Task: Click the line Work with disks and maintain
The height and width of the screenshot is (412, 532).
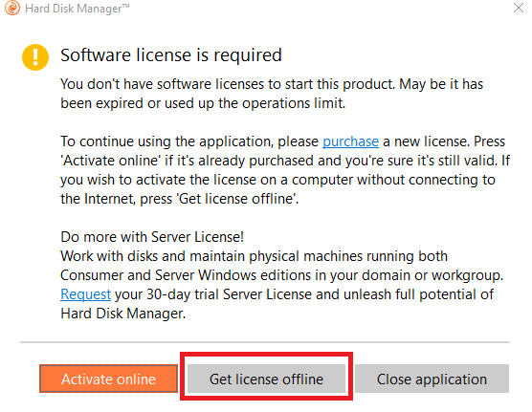Action: click(254, 256)
